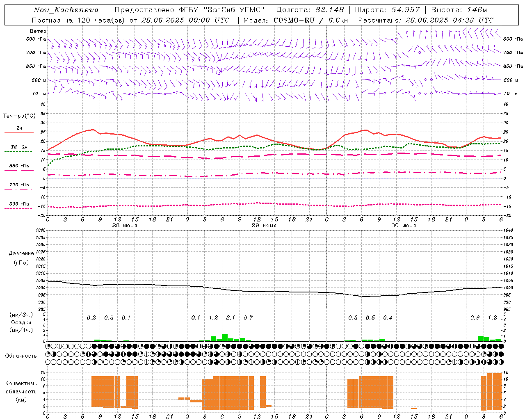Click the "850 гПа" temperature legend entry
This screenshot has height=420, width=525.
[19, 166]
